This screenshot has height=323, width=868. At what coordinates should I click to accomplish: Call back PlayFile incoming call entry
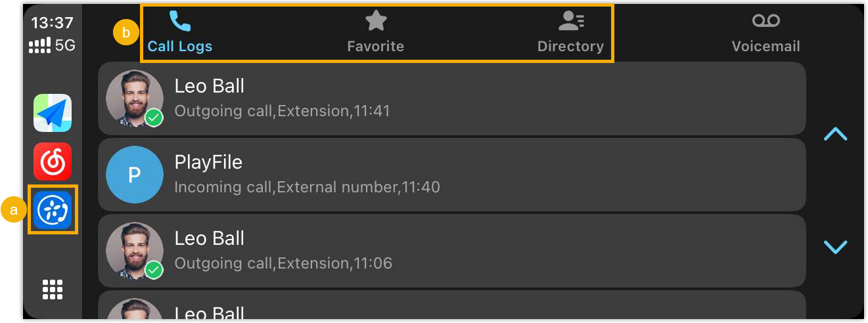pos(452,175)
